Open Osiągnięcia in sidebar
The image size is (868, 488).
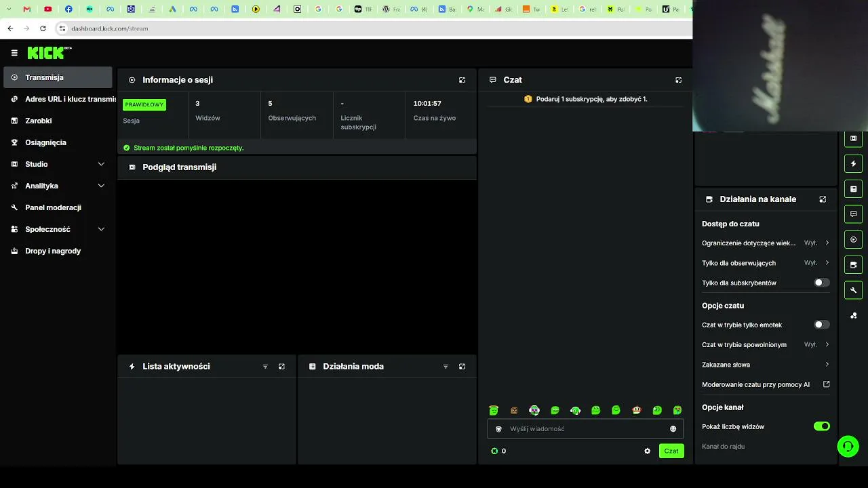[x=58, y=142]
